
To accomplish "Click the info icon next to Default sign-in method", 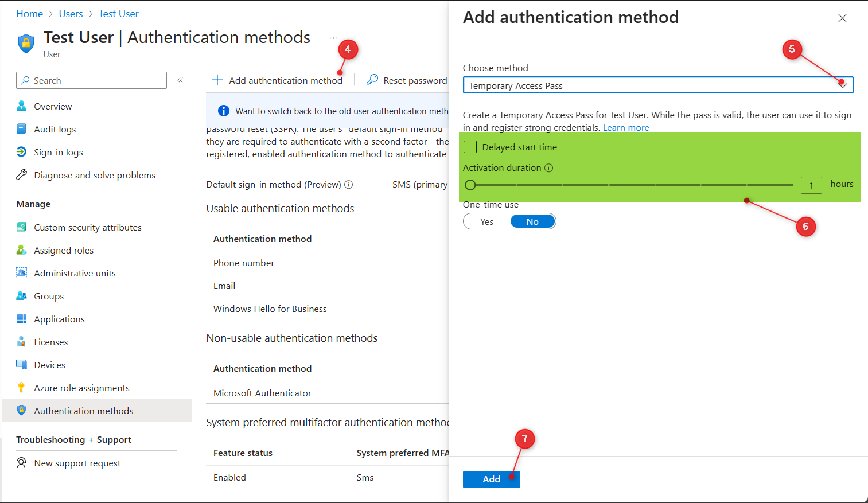I will pos(348,185).
